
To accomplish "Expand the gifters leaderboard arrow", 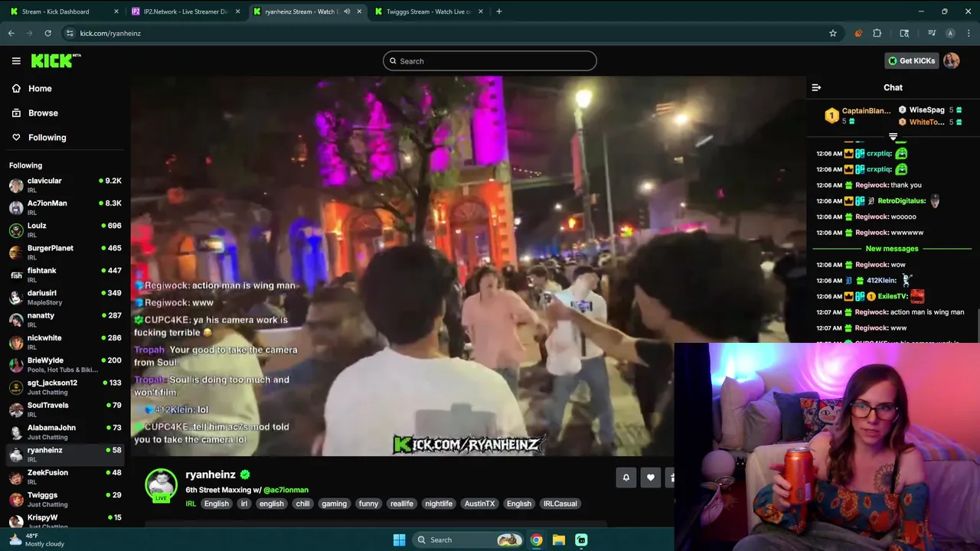I will pos(893,137).
